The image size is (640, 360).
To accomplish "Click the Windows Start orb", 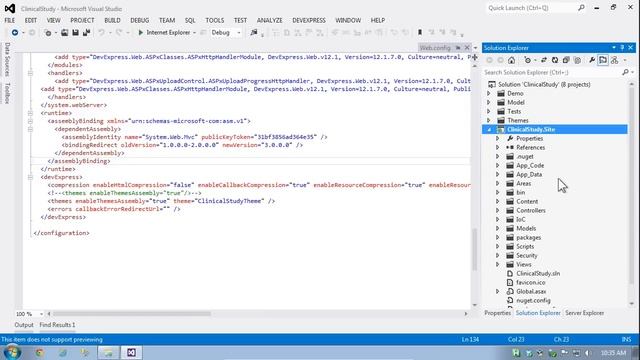I will click(12, 353).
